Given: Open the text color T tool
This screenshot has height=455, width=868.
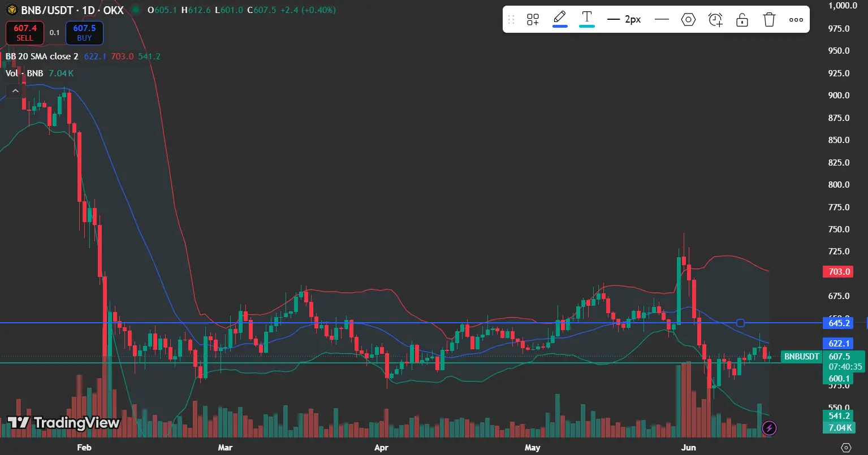Looking at the screenshot, I should (x=587, y=19).
